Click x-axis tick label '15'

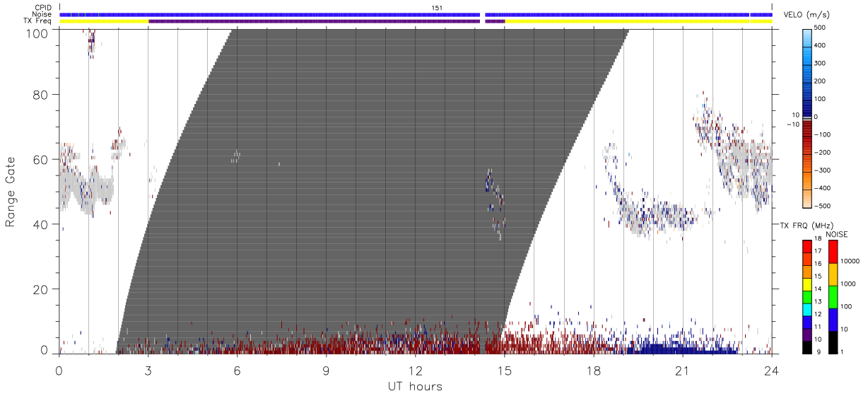click(x=504, y=371)
